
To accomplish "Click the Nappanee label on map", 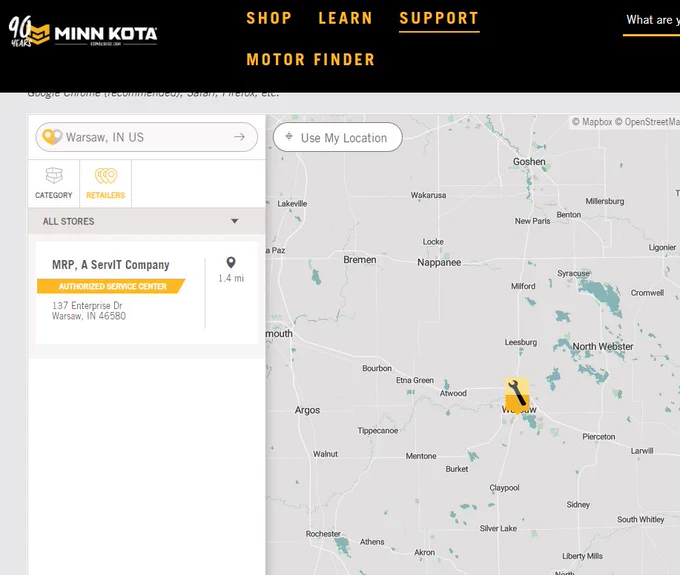I will [439, 262].
